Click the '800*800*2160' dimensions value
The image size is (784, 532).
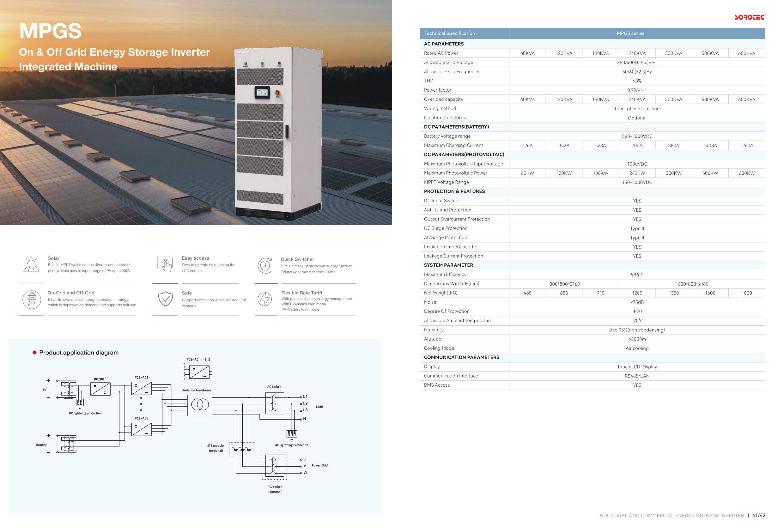(x=564, y=284)
